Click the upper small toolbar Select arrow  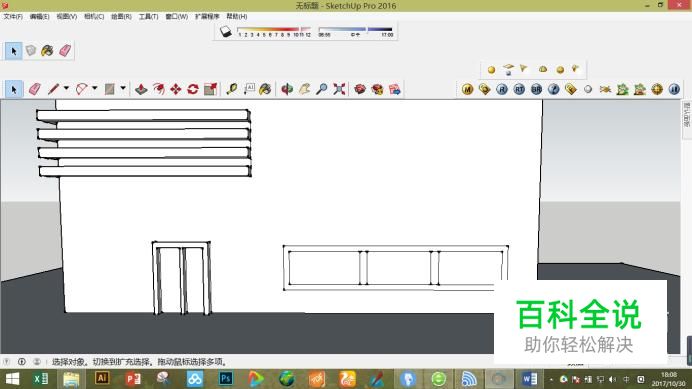tap(14, 51)
